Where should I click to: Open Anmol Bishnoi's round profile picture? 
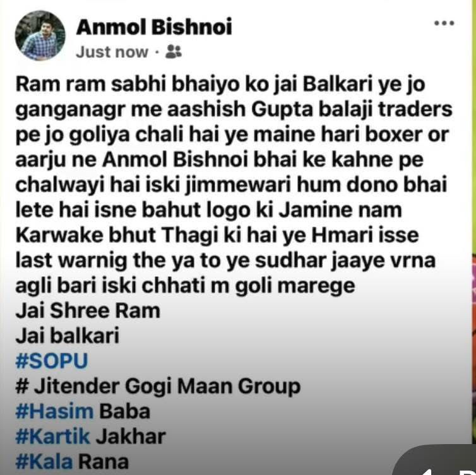[40, 35]
